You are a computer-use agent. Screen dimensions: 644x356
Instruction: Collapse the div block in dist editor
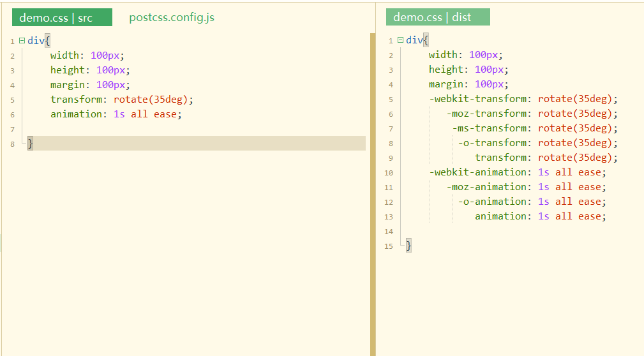click(x=400, y=40)
